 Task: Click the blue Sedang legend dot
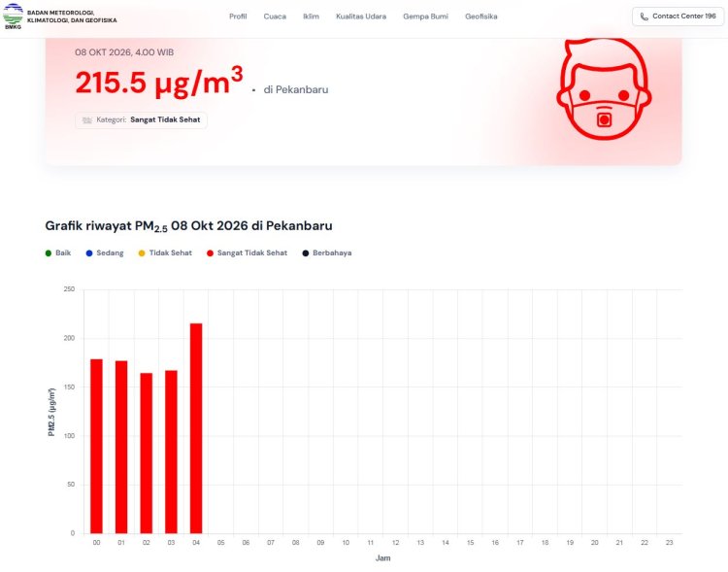click(x=89, y=253)
